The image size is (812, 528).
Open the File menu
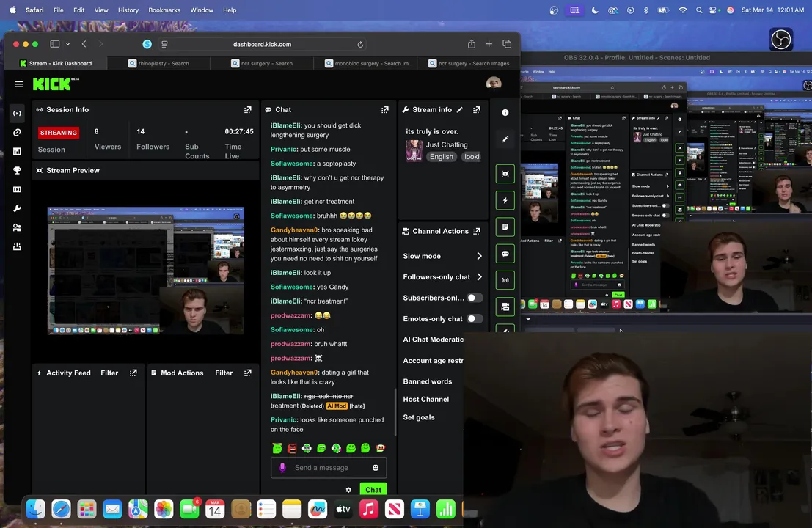click(59, 10)
